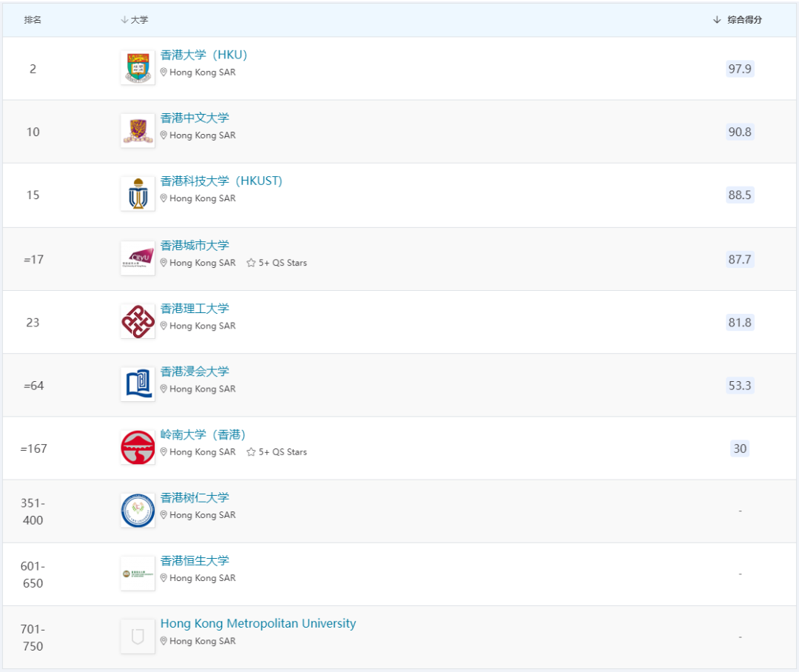Click the placeholder logo for Hong Kong Metropolitan University
The width and height of the screenshot is (799, 672).
(138, 636)
